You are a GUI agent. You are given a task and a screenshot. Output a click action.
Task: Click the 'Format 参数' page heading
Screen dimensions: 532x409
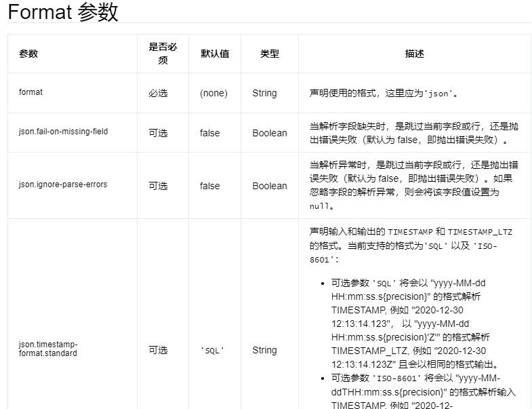[63, 12]
